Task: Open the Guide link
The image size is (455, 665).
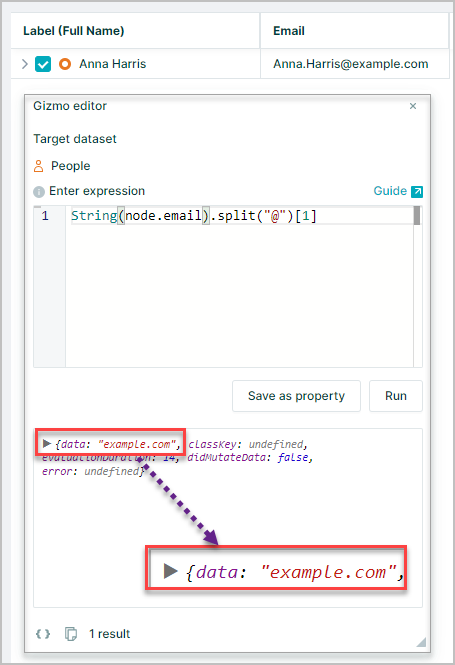Action: point(390,191)
